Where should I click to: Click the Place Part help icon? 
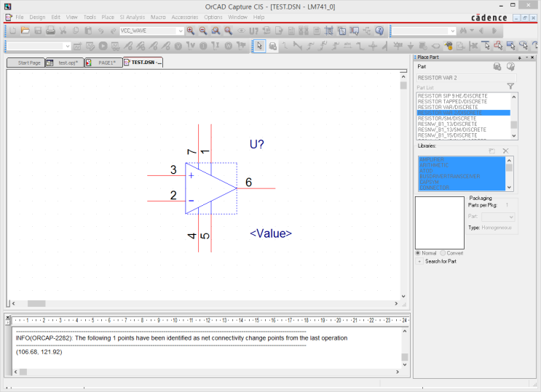tap(510, 66)
